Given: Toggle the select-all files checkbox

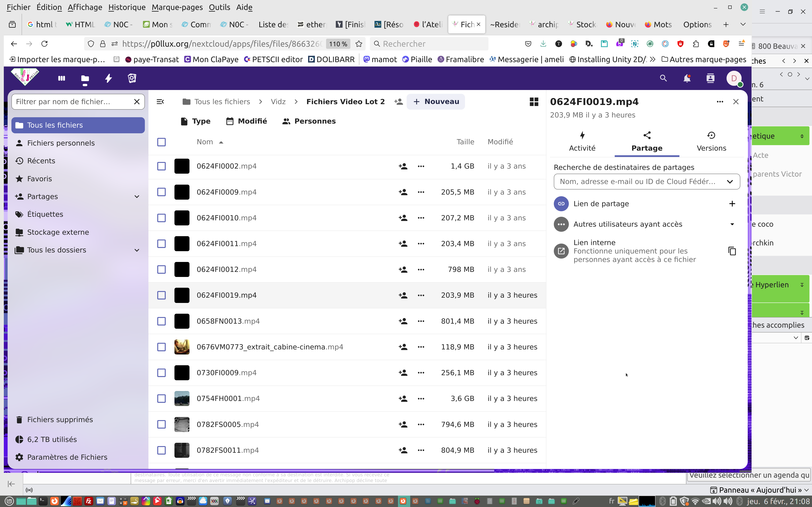Looking at the screenshot, I should click(x=161, y=142).
